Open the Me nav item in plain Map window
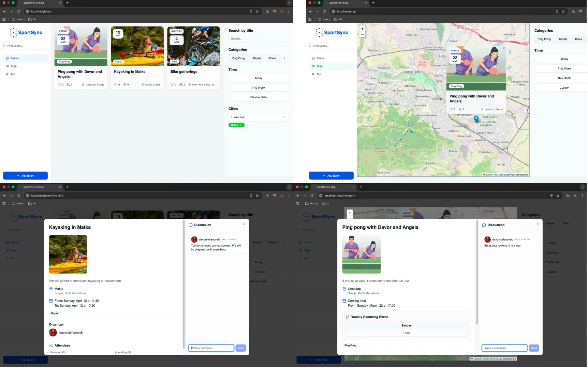This screenshot has width=588, height=368. [332, 74]
